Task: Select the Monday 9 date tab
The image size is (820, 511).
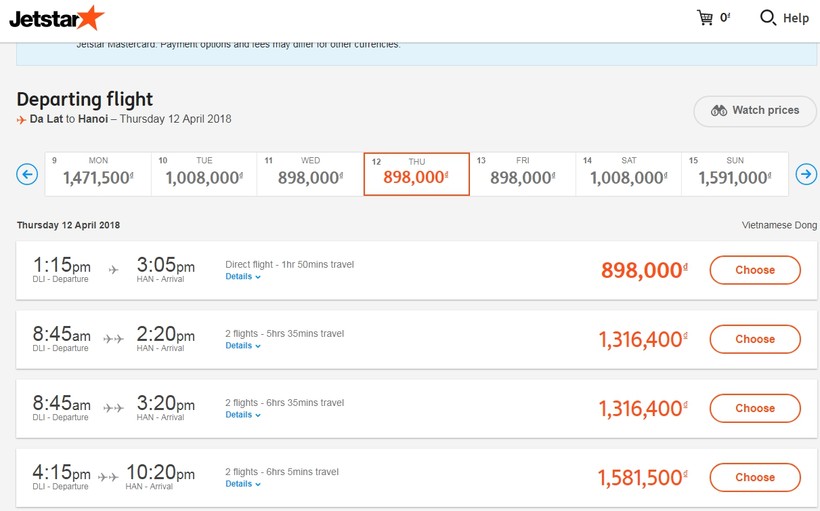Action: pyautogui.click(x=98, y=174)
